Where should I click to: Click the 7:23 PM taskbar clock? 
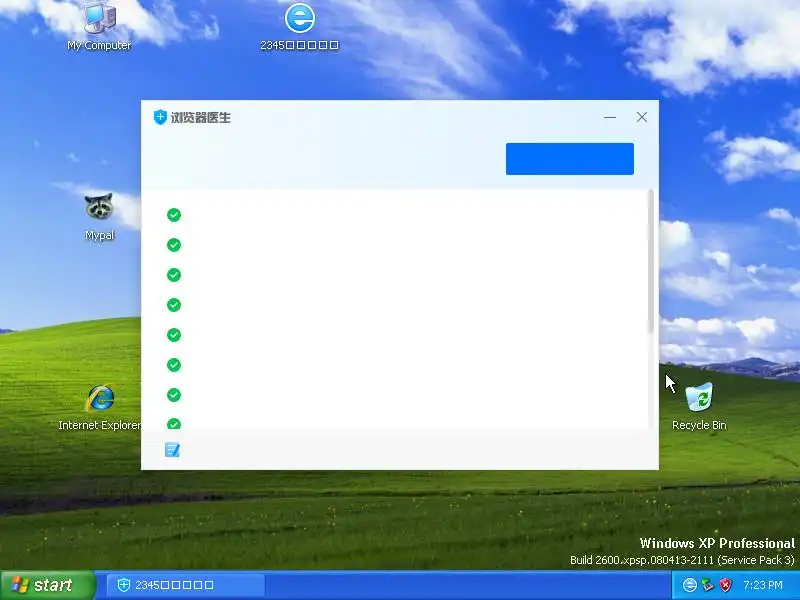coord(763,585)
